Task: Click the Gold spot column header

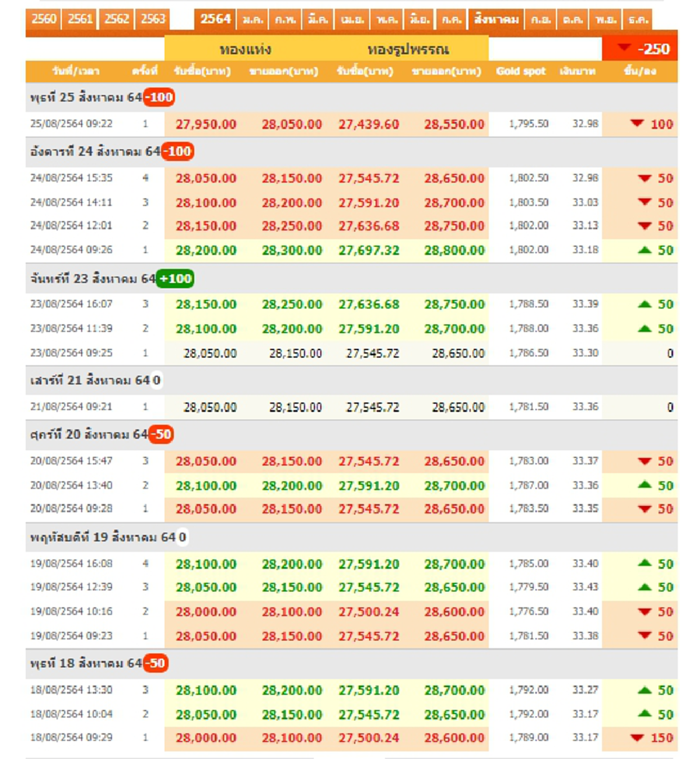Action: 521,71
